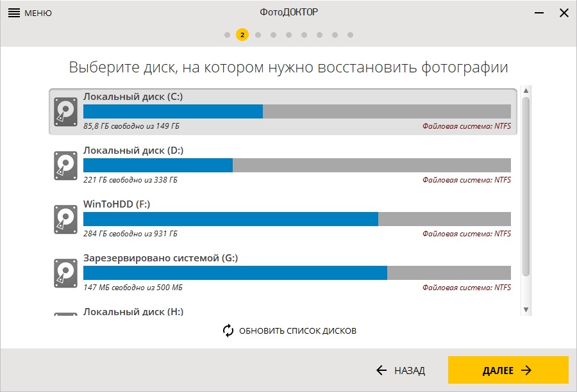Select Зарезервировано системой (G:) label
The height and width of the screenshot is (392, 577).
(160, 258)
